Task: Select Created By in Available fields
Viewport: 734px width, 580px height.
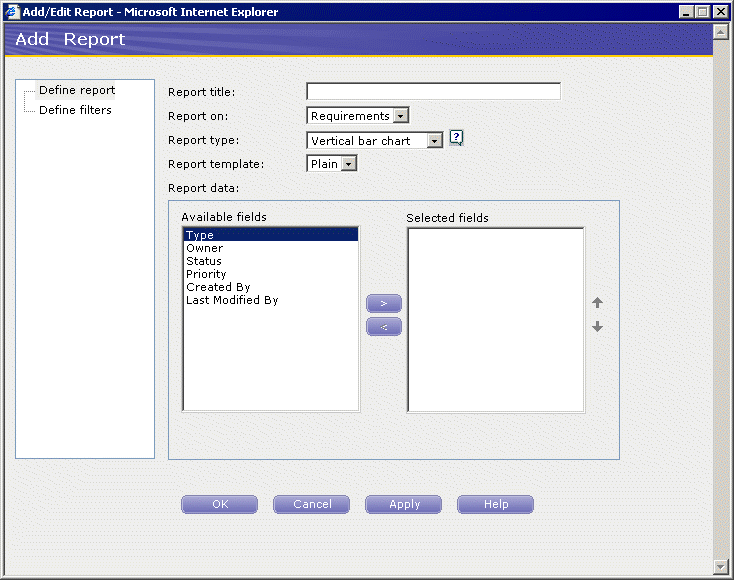Action: (x=271, y=287)
